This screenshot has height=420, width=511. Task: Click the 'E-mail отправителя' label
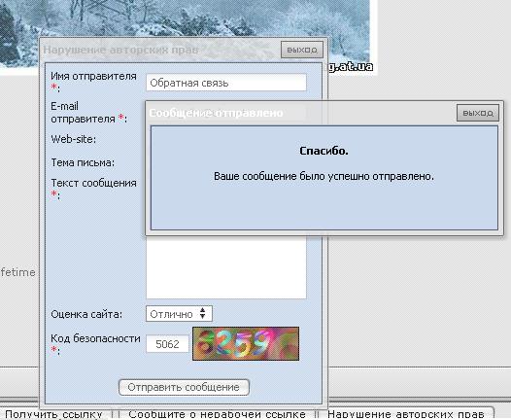pyautogui.click(x=88, y=113)
